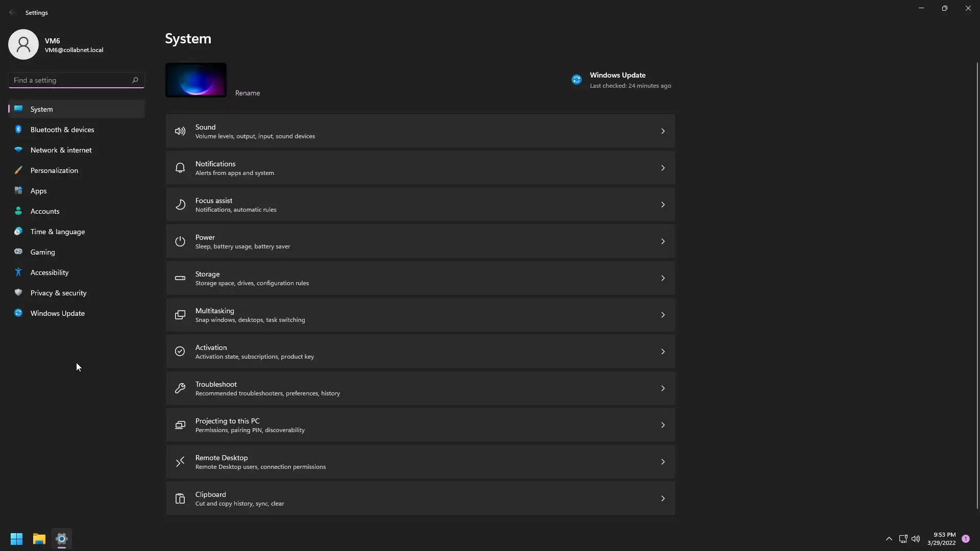Click the Clipboard icon
This screenshot has height=551, width=980.
click(180, 498)
